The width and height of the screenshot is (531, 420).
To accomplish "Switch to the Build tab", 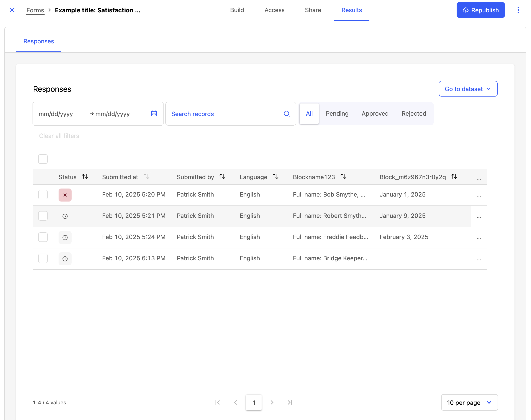I will click(x=237, y=10).
